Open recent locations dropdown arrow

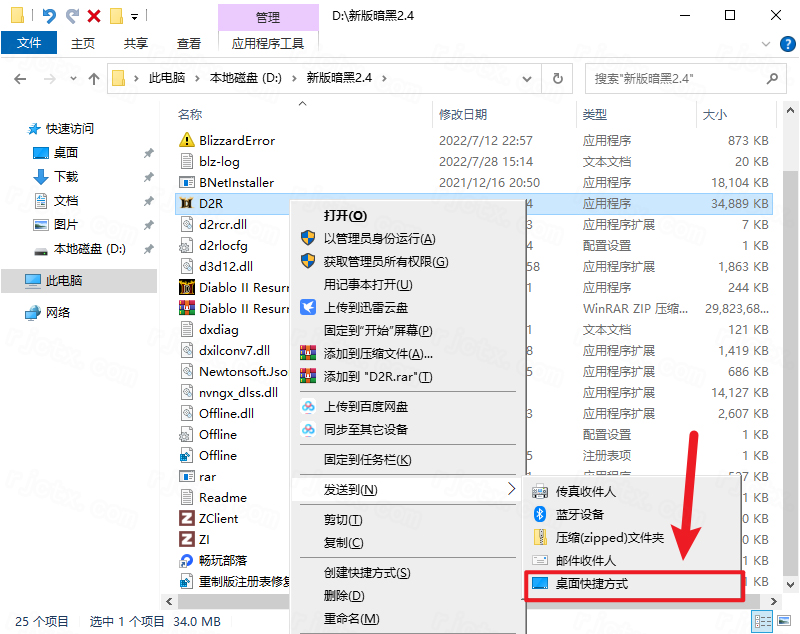73,79
